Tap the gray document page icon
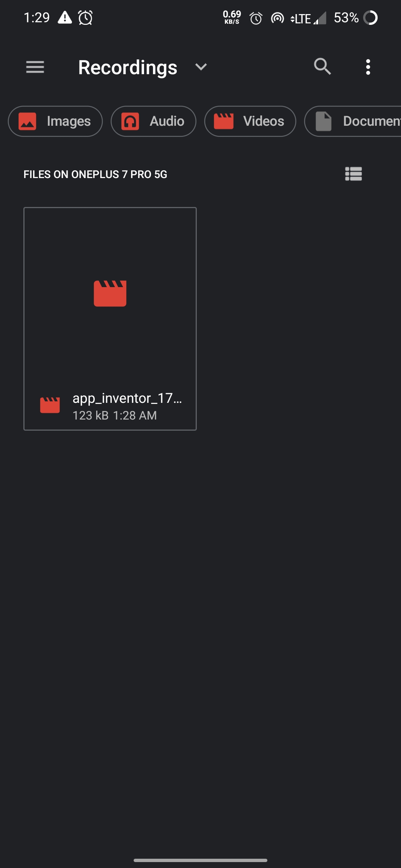Screen dimensions: 401x868 coord(323,121)
